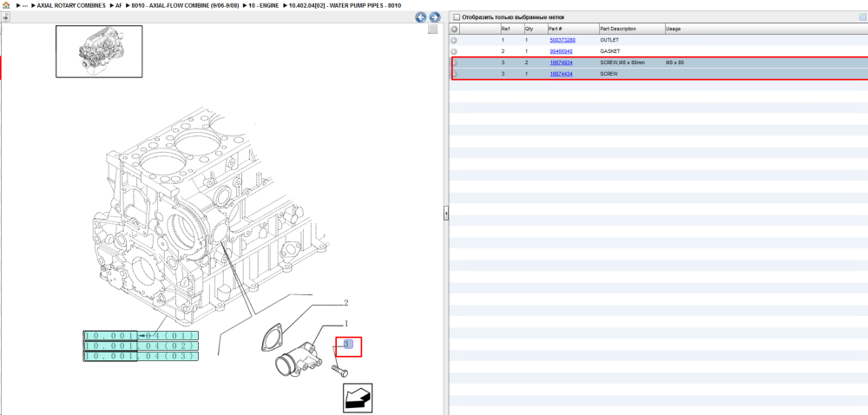868x415 pixels.
Task: Select callout 1 on the diagram
Action: [346, 324]
